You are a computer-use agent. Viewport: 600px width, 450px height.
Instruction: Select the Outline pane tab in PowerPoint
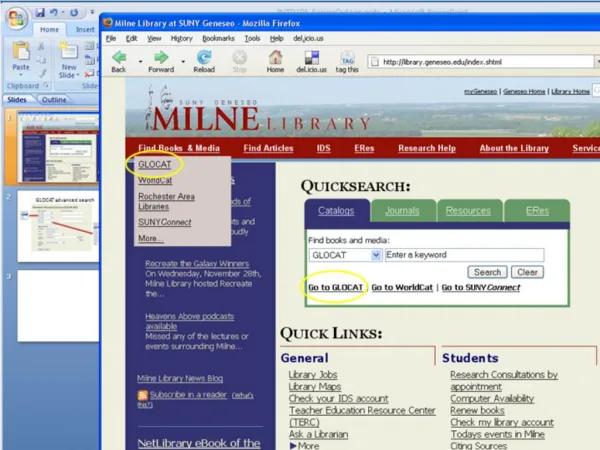(54, 99)
